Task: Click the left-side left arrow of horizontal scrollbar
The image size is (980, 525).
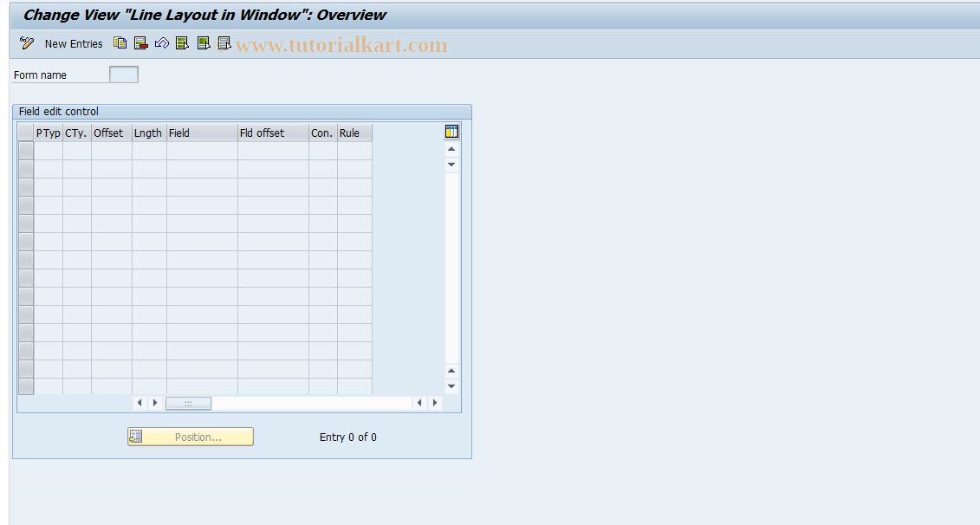Action: click(x=140, y=403)
